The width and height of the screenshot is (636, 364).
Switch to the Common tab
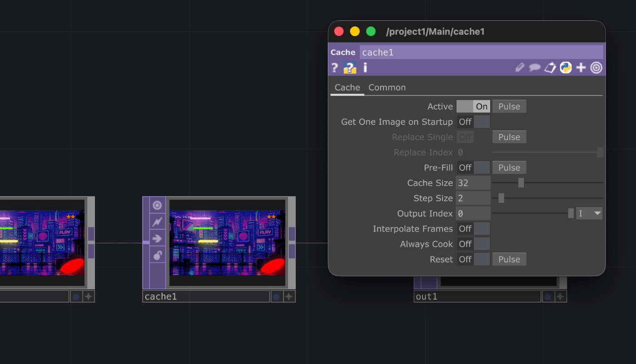(387, 88)
